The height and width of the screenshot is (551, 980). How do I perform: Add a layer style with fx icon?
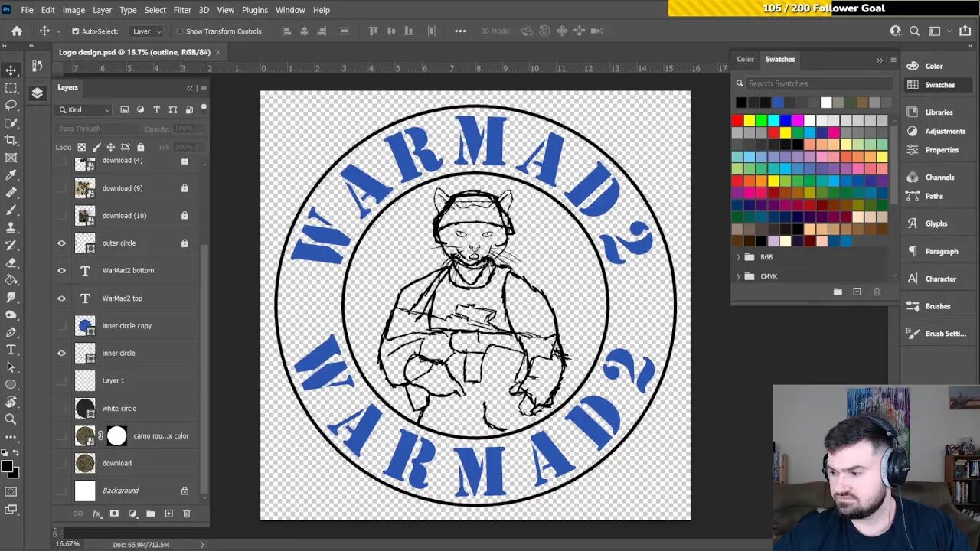click(96, 514)
